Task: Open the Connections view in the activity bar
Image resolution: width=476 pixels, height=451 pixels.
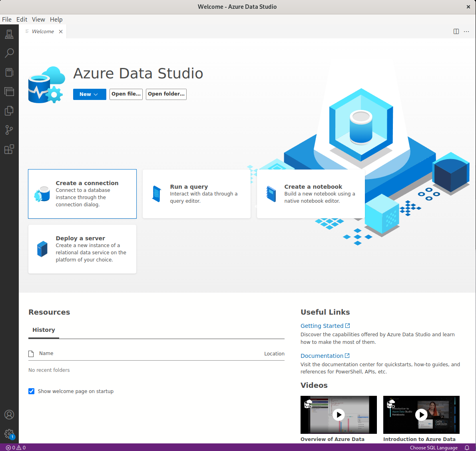Action: [x=9, y=34]
